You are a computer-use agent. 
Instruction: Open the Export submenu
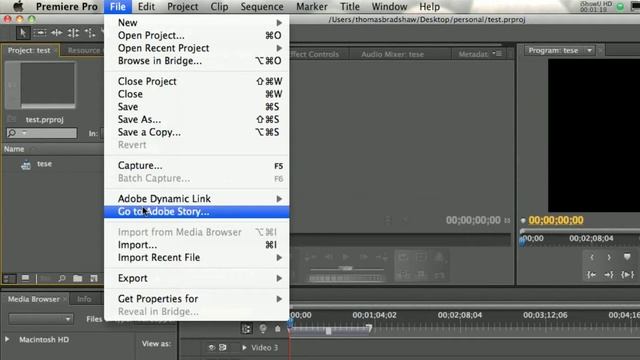tap(197, 278)
